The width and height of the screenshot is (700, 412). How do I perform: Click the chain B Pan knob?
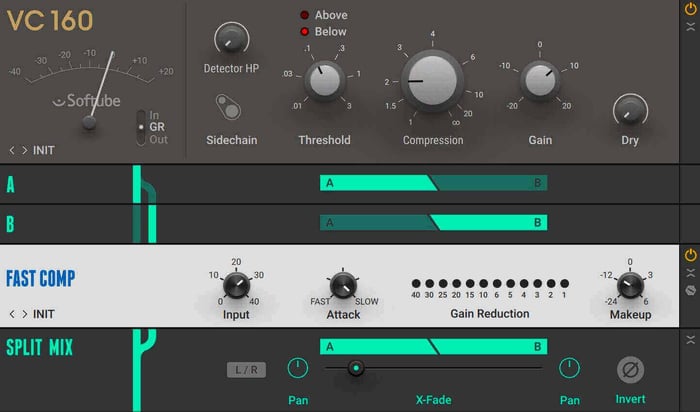[x=569, y=369]
